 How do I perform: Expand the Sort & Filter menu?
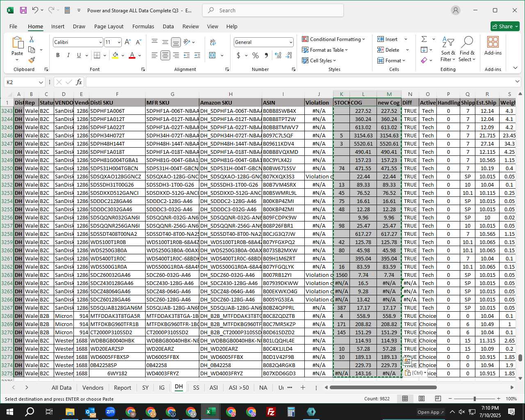pyautogui.click(x=448, y=49)
